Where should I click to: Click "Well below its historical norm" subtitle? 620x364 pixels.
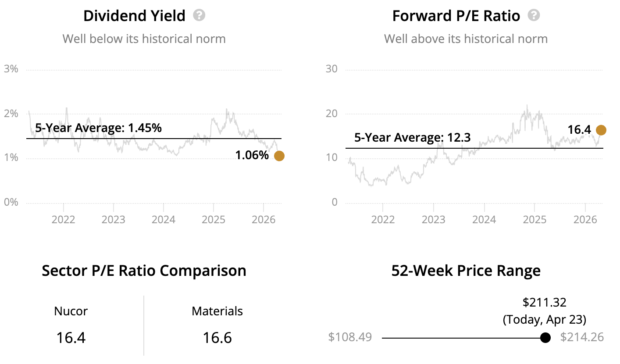click(x=144, y=39)
